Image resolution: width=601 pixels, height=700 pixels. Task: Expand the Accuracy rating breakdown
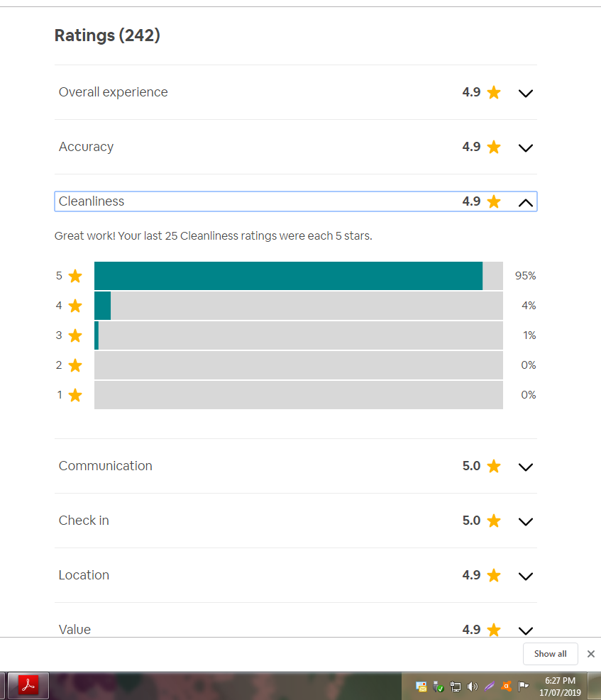(x=525, y=148)
